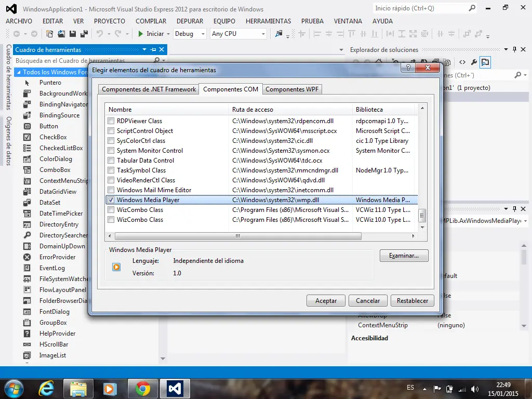The image size is (532, 399).
Task: Sort by the Ruta de acceso column header
Action: [x=290, y=110]
